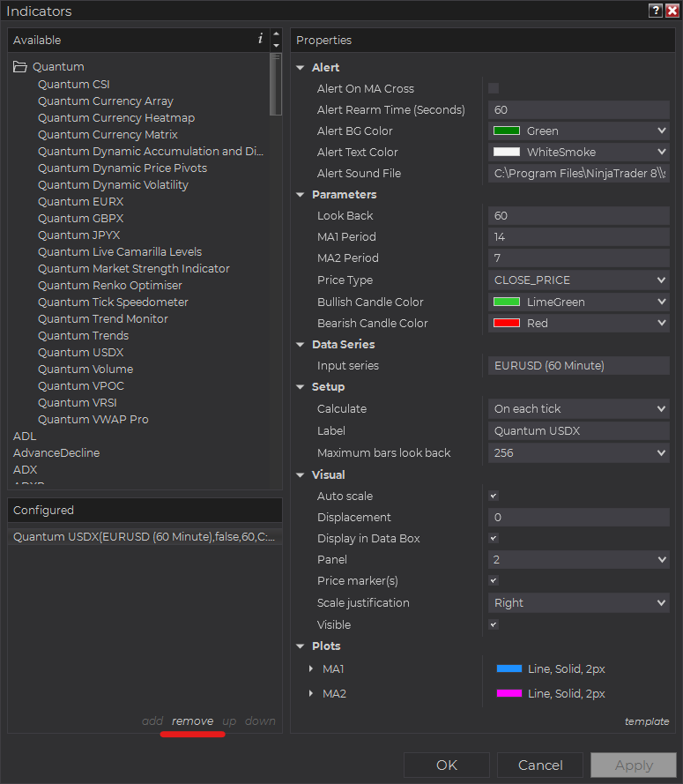Open the Panel dropdown
Screen dimensions: 683x784
click(x=579, y=559)
